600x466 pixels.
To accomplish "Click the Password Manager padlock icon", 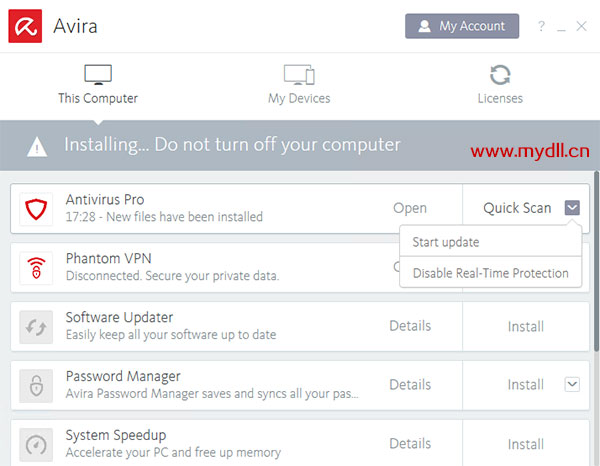I will [x=36, y=386].
